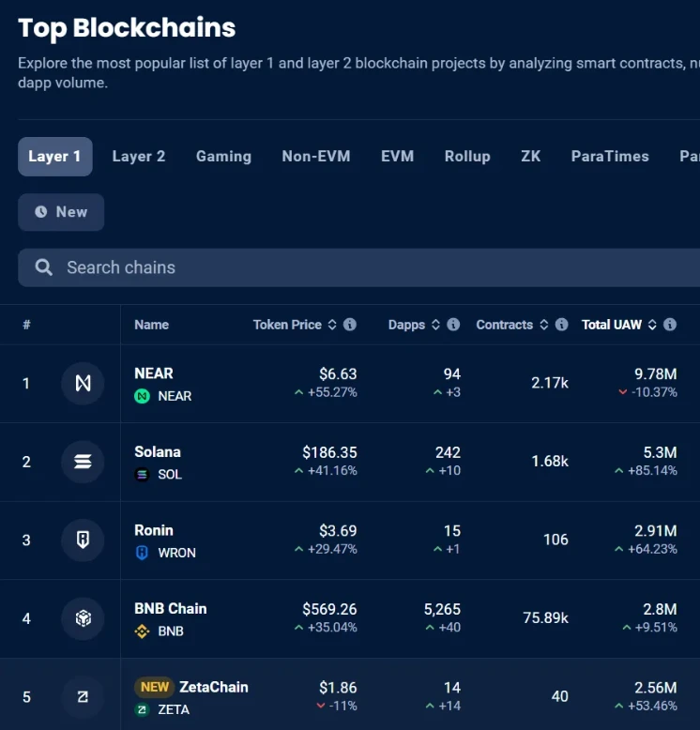
Task: Open the BNB Chain name link
Action: [x=171, y=609]
